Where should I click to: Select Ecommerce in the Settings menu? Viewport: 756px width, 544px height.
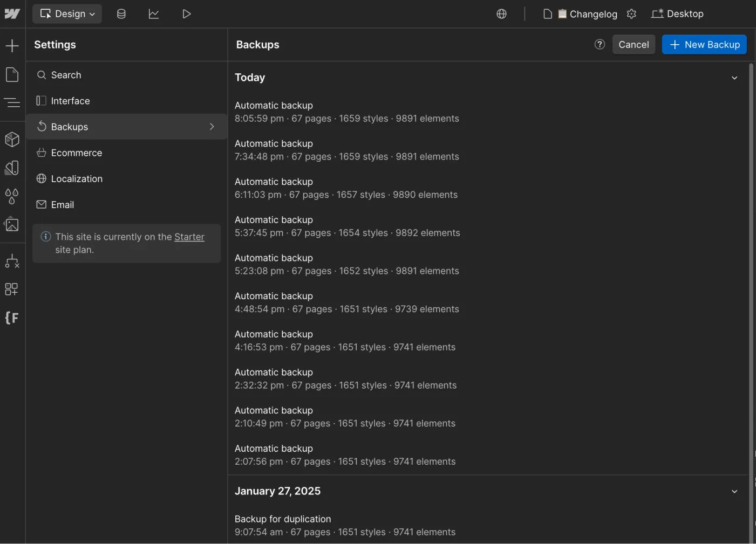click(x=77, y=153)
